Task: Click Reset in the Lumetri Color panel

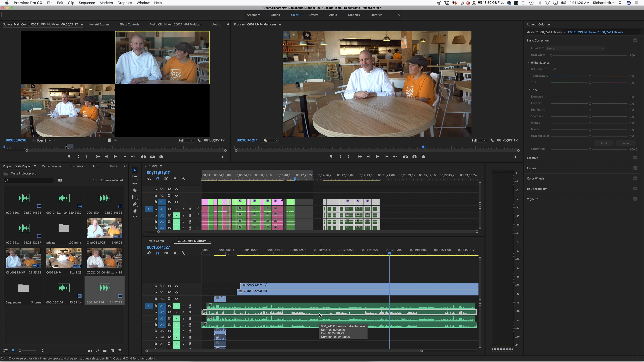Action: [604, 143]
